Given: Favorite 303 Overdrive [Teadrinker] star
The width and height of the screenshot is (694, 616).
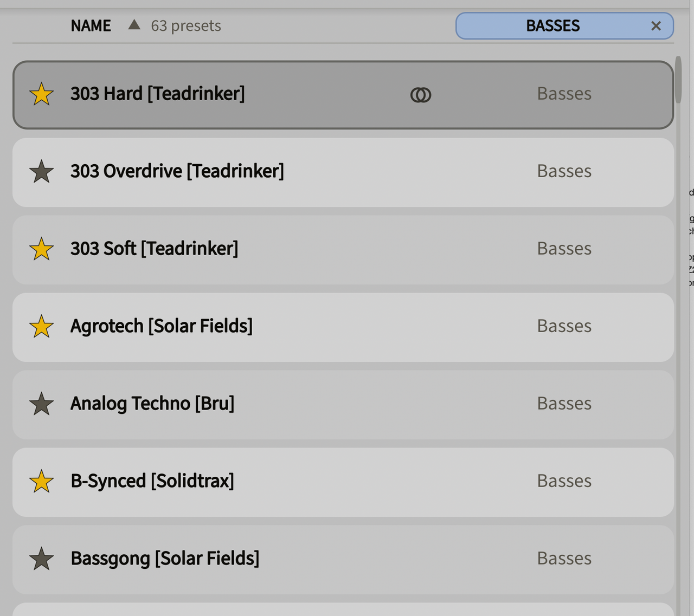Looking at the screenshot, I should (x=41, y=172).
